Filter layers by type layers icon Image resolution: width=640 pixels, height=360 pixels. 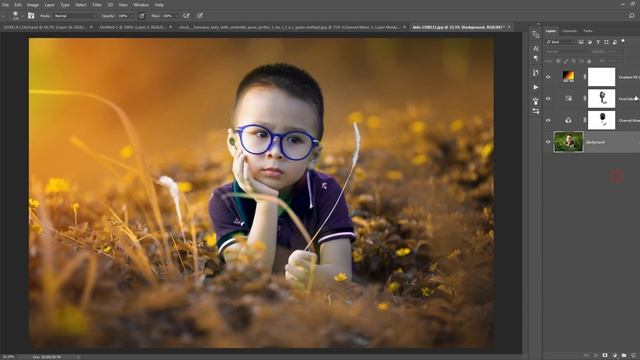tap(598, 42)
